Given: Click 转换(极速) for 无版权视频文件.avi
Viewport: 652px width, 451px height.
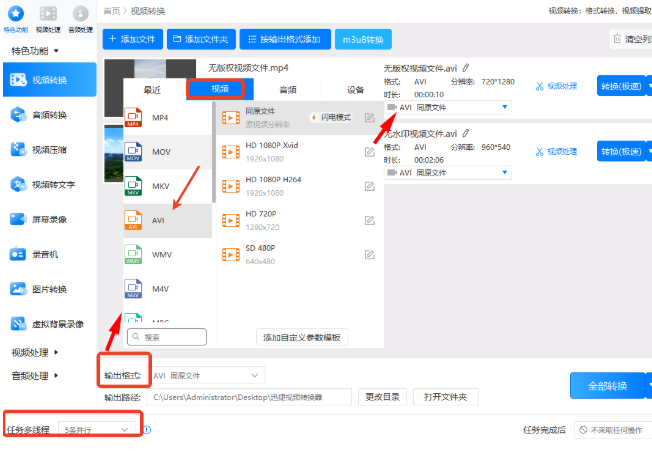Looking at the screenshot, I should click(x=621, y=86).
